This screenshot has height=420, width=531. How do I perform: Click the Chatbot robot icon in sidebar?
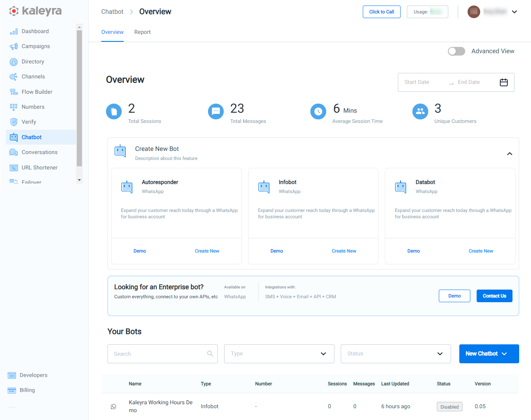(14, 137)
